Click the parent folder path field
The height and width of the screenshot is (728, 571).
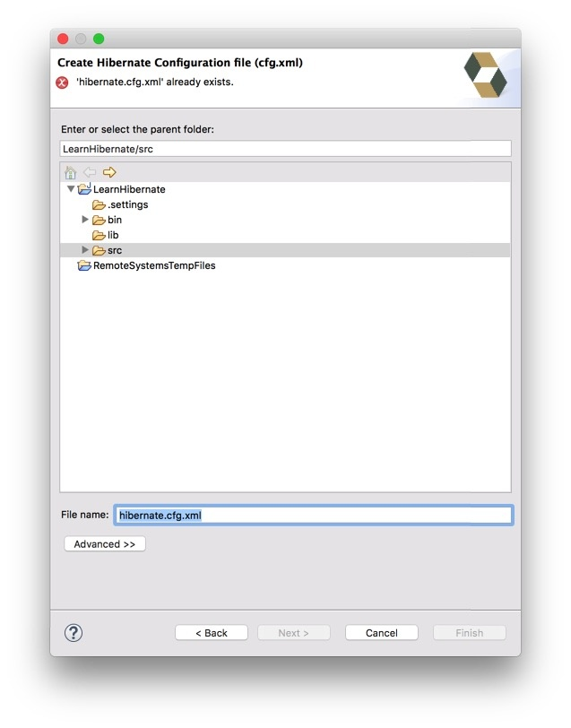[x=285, y=149]
